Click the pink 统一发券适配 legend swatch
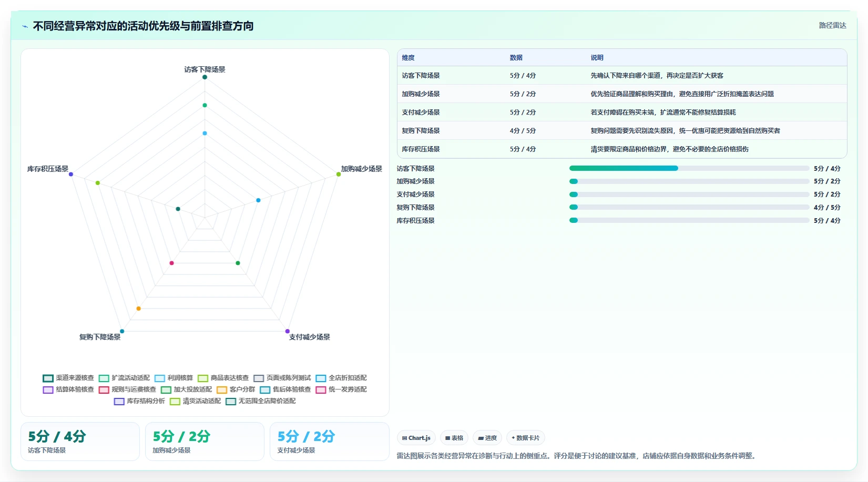This screenshot has width=868, height=482. point(321,389)
